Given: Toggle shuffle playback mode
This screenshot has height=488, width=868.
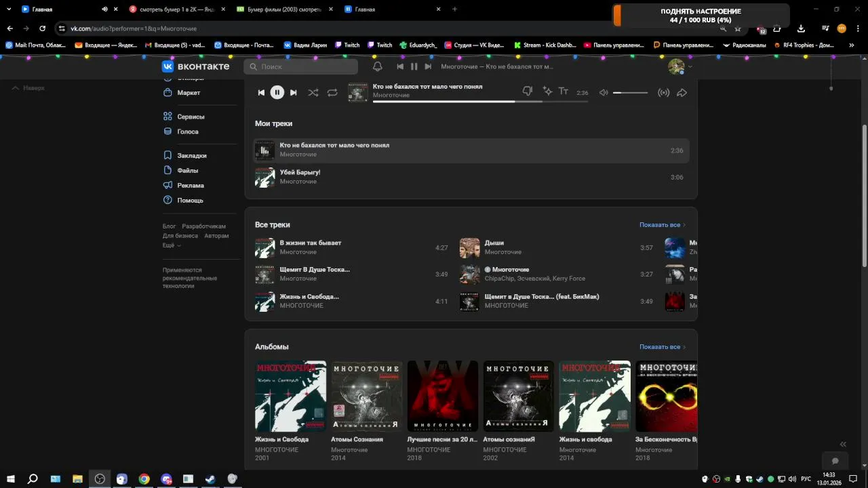Looking at the screenshot, I should [313, 92].
